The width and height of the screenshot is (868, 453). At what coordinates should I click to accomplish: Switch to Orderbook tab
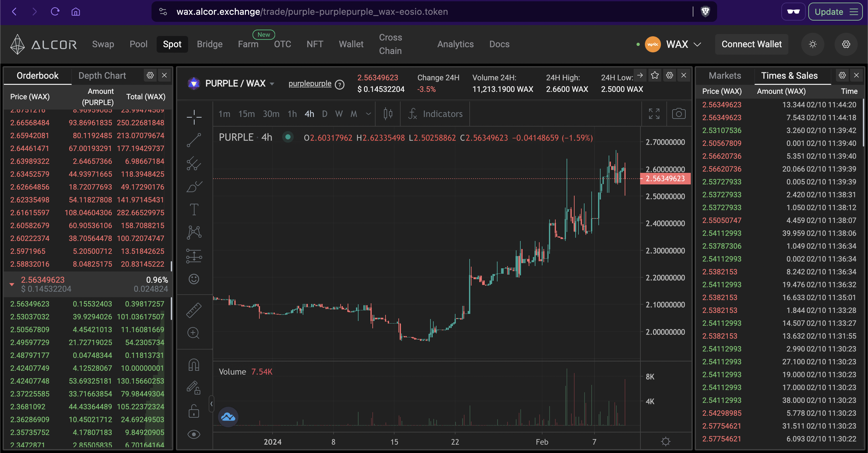click(x=38, y=75)
